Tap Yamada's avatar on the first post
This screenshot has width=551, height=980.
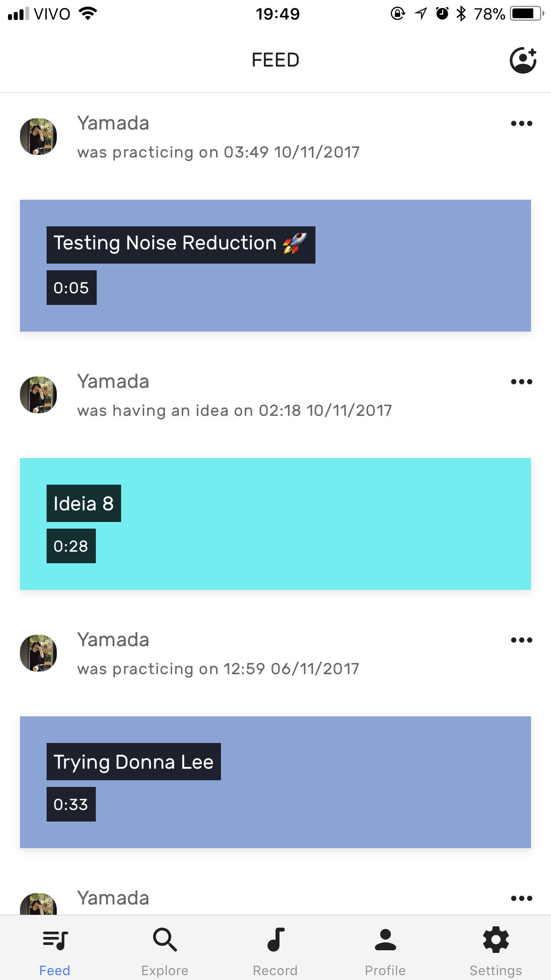[x=39, y=136]
